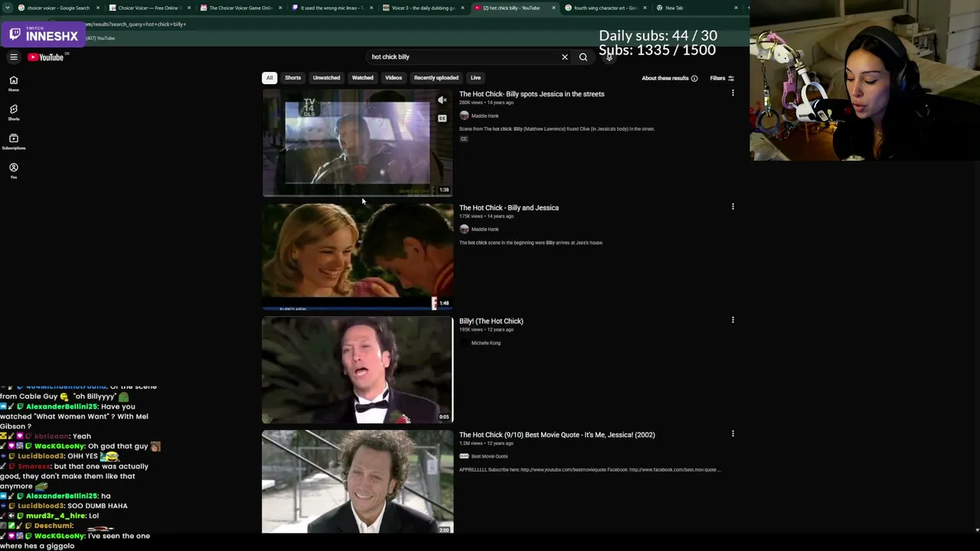This screenshot has width=980, height=551.
Task: Unmute the inline preview of the first video
Action: [x=442, y=100]
